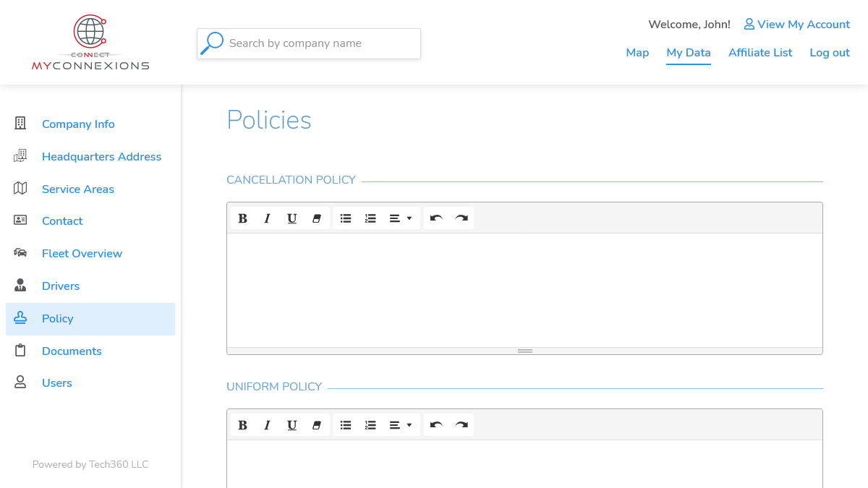
Task: Click the Drivers person icon
Action: pyautogui.click(x=20, y=286)
